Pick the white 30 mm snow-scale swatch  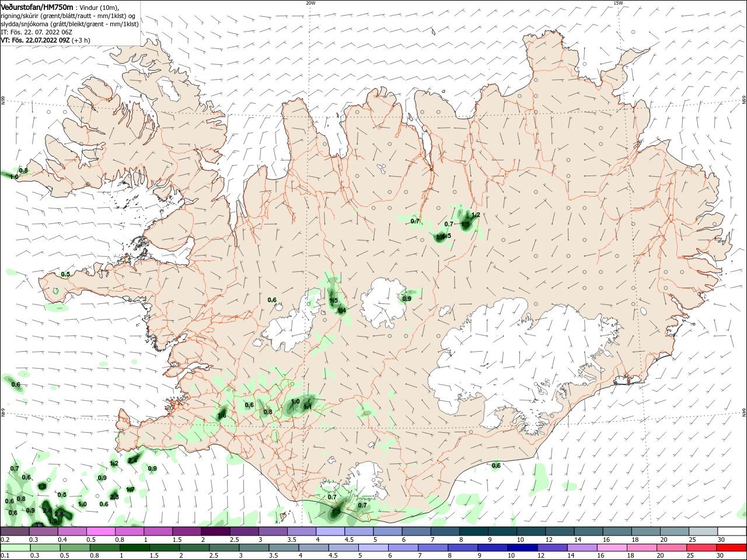click(732, 531)
